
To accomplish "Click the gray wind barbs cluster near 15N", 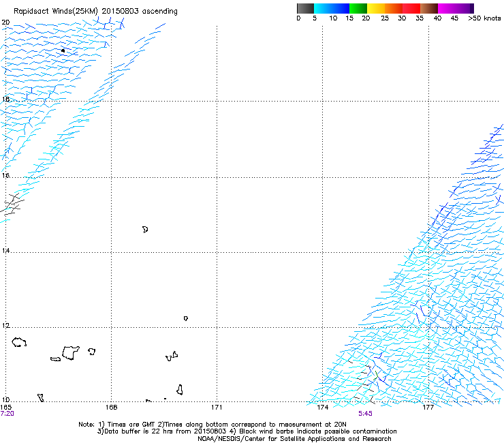I will point(12,204).
